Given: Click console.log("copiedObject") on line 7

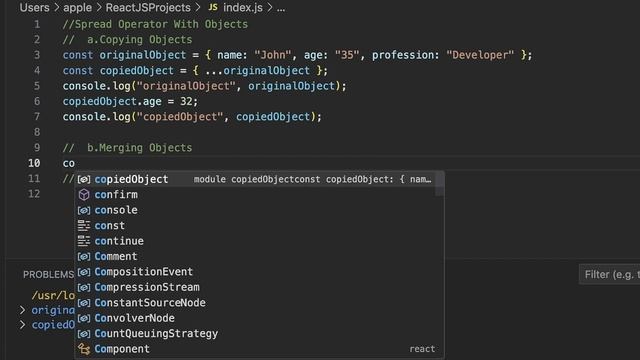Looking at the screenshot, I should pyautogui.click(x=192, y=117).
